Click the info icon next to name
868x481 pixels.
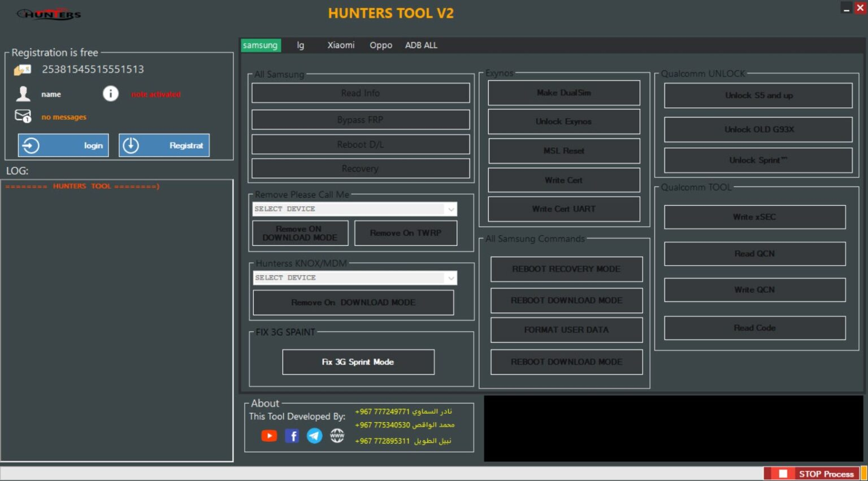click(111, 94)
